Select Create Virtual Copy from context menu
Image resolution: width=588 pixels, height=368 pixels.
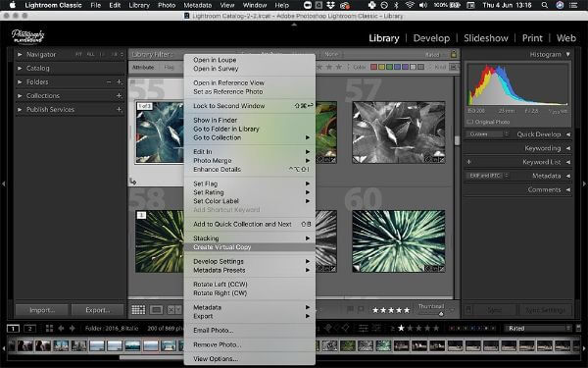coord(249,247)
